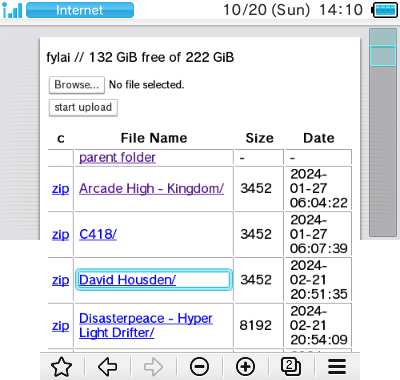Tap the signal strength icon

point(12,10)
